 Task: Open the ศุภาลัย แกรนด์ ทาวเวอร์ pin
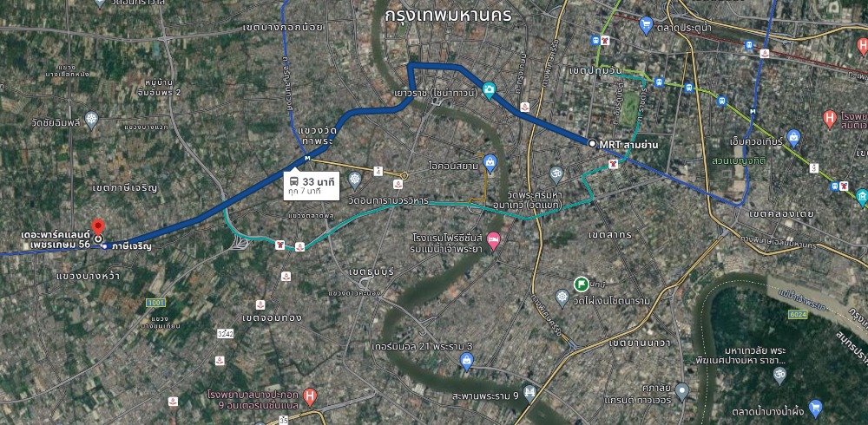[682, 392]
